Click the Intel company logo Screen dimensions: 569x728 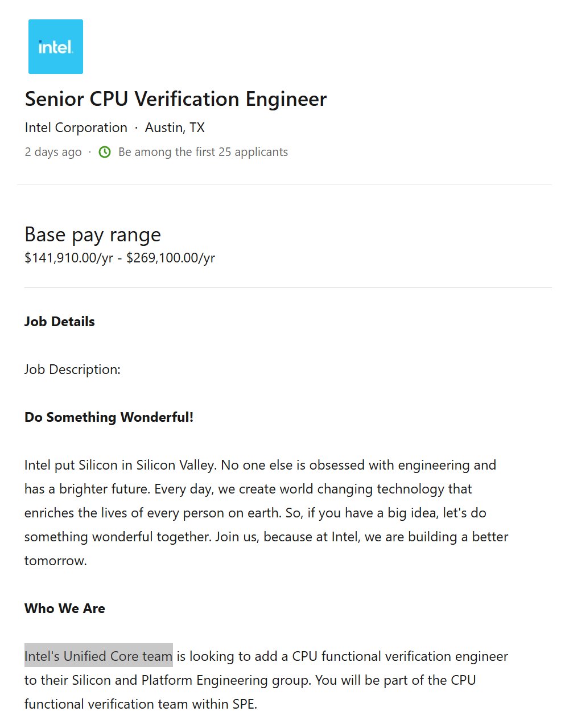pyautogui.click(x=56, y=47)
